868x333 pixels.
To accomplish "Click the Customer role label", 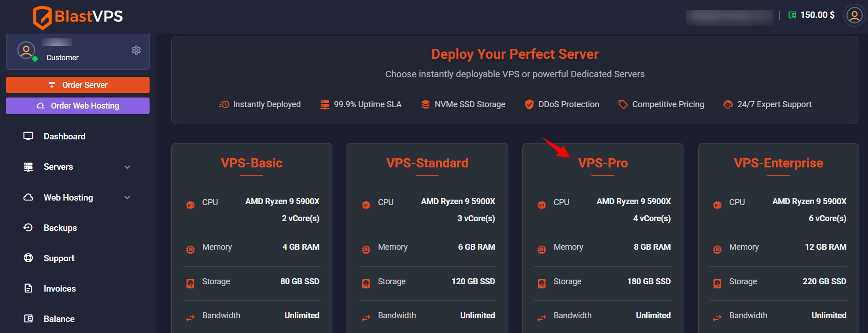I will [63, 57].
